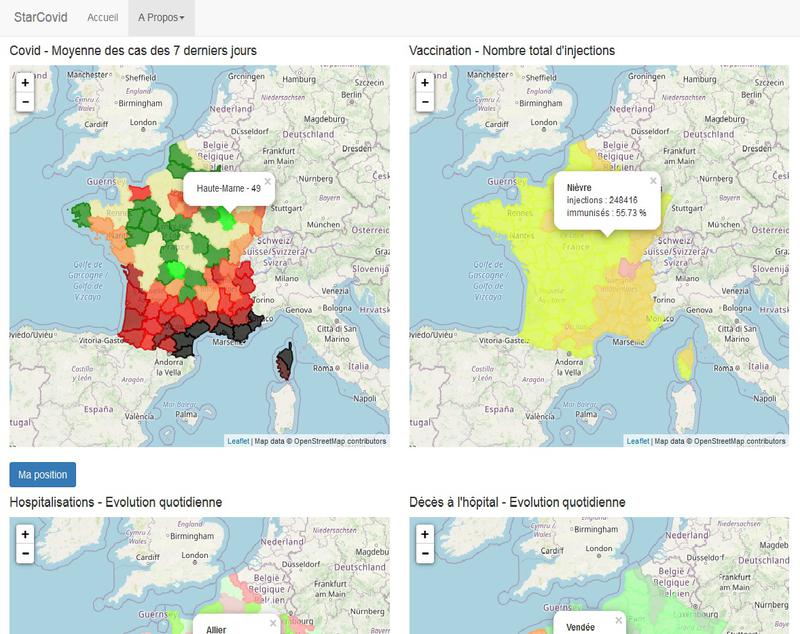The height and width of the screenshot is (634, 800).
Task: Click the Ma position button
Action: [x=43, y=474]
